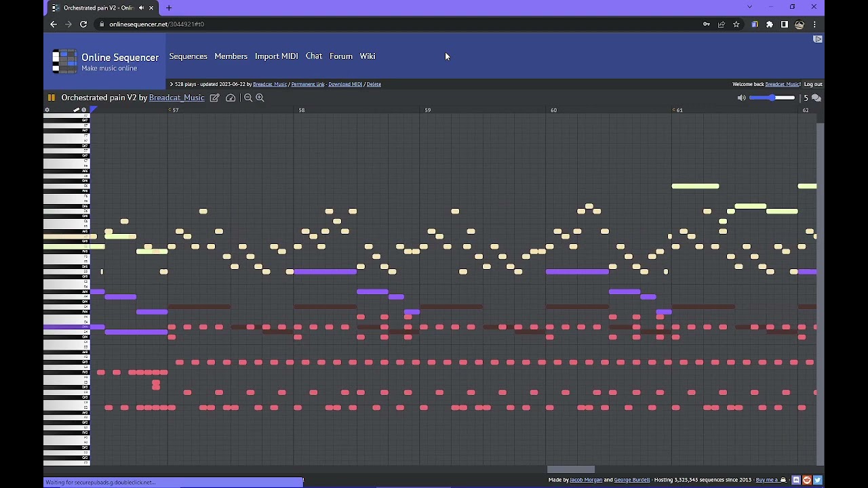Zoom in with the plus magnifier
This screenshot has height=488, width=868.
[260, 98]
